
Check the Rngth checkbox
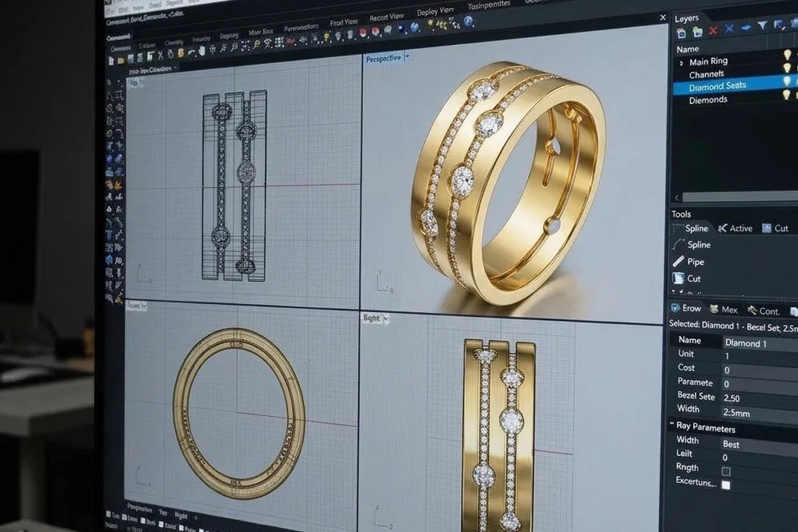[x=726, y=471]
